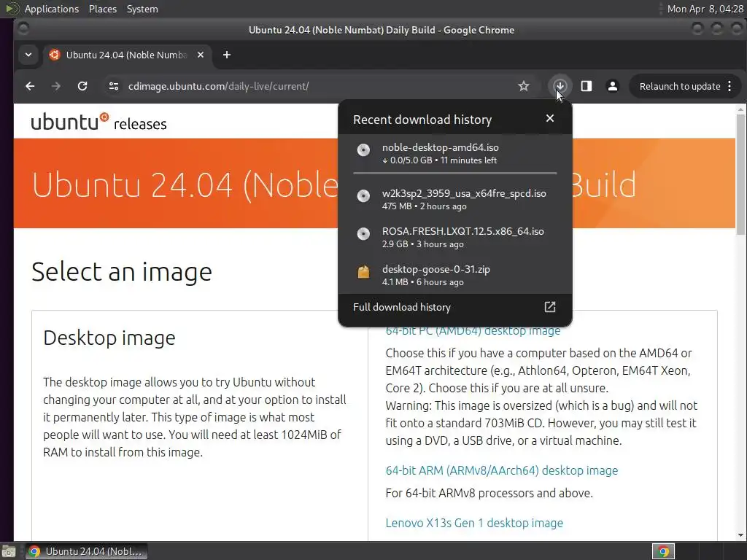Screen dimensions: 747x560
Task: Click 'Recent download history' title
Action: 422,120
